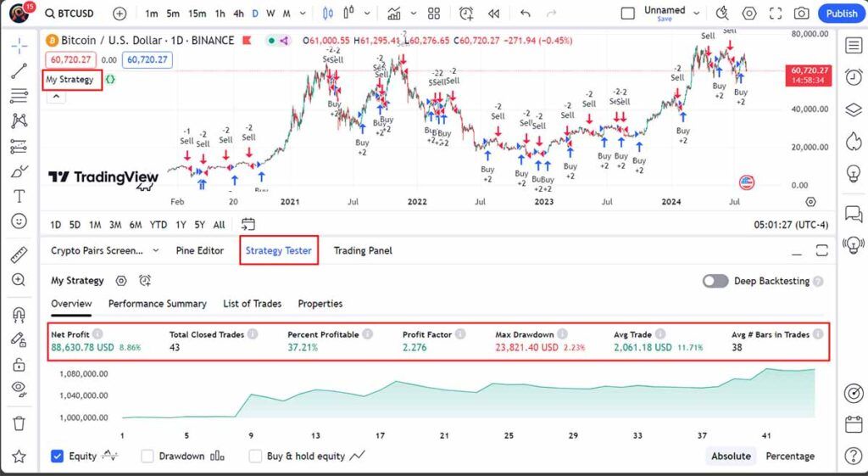Viewport: 868px width, 476px height.
Task: Click the undo arrow in toolbar
Action: tap(526, 14)
